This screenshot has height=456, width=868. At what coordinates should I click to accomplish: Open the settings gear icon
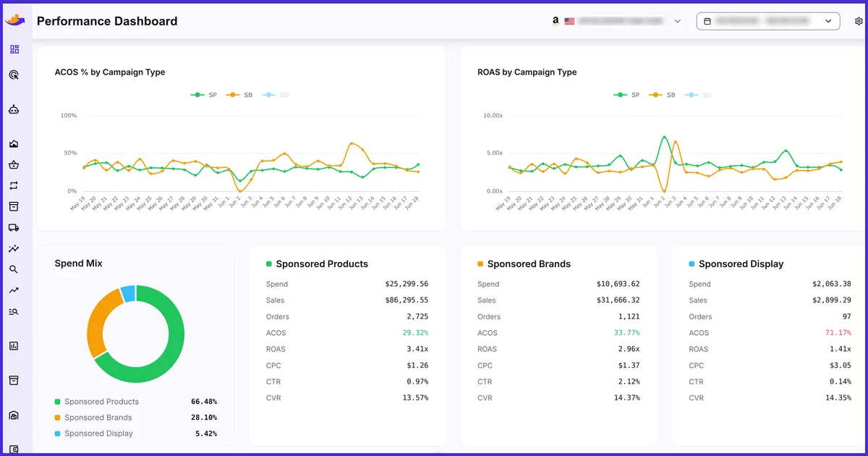pyautogui.click(x=859, y=21)
